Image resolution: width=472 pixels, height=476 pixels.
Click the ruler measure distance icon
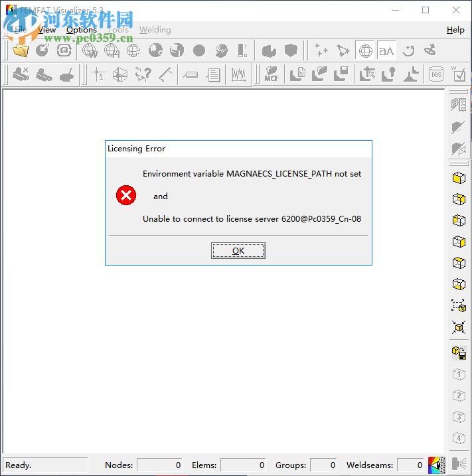pos(165,74)
